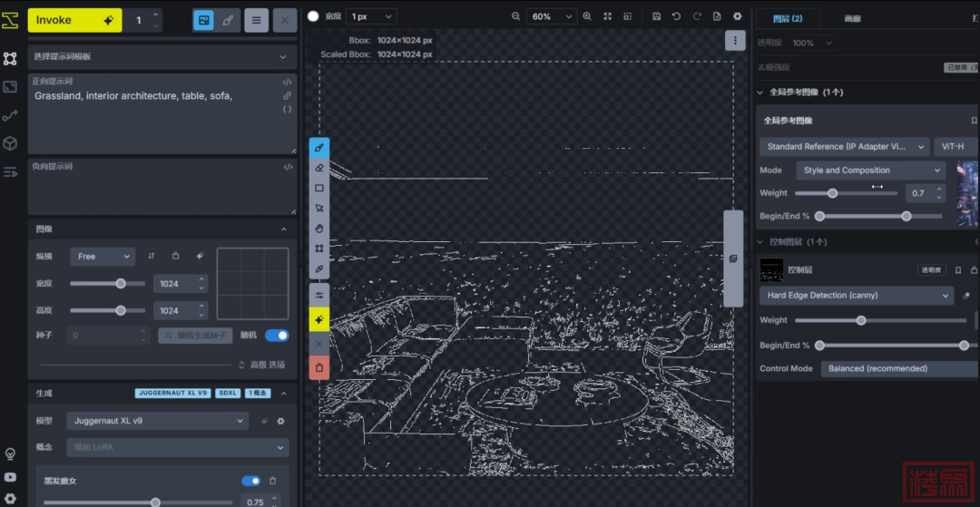Screen dimensions: 980x507
Task: Toggle the 黑发魔女 LoRA switch
Action: pos(250,481)
